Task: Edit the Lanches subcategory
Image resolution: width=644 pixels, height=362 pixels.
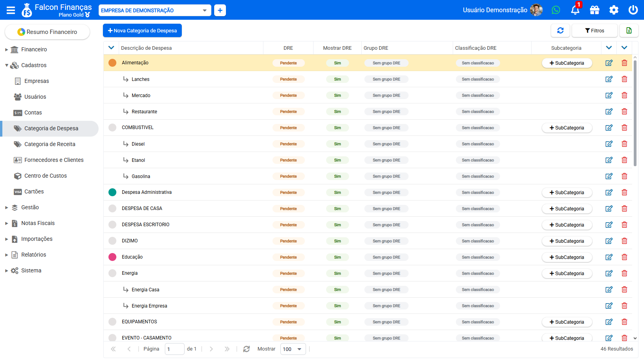Action: 609,79
